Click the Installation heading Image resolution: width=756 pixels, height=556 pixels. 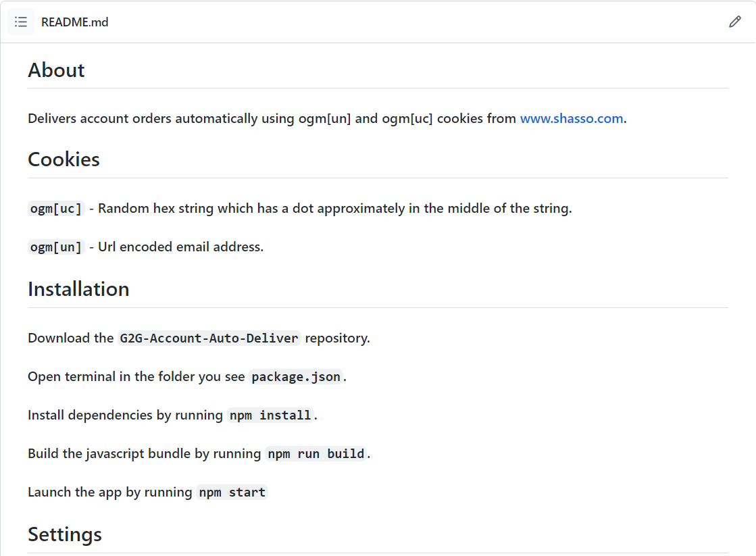tap(78, 289)
